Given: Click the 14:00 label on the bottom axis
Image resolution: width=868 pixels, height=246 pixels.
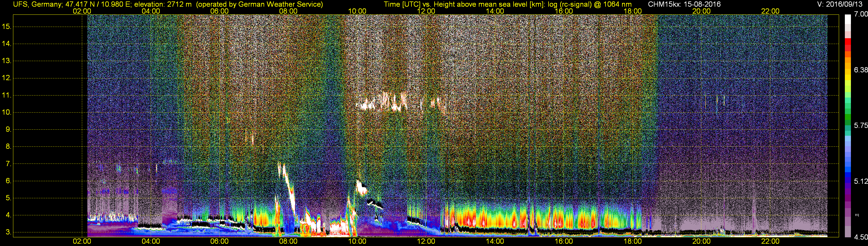Looking at the screenshot, I should pyautogui.click(x=495, y=241).
